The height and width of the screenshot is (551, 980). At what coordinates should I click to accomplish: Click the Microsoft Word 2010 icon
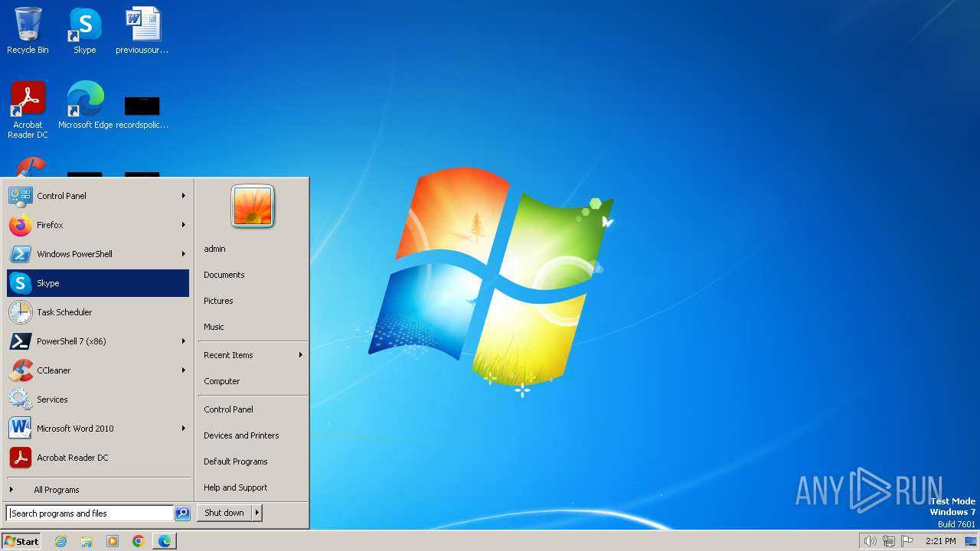(x=20, y=429)
